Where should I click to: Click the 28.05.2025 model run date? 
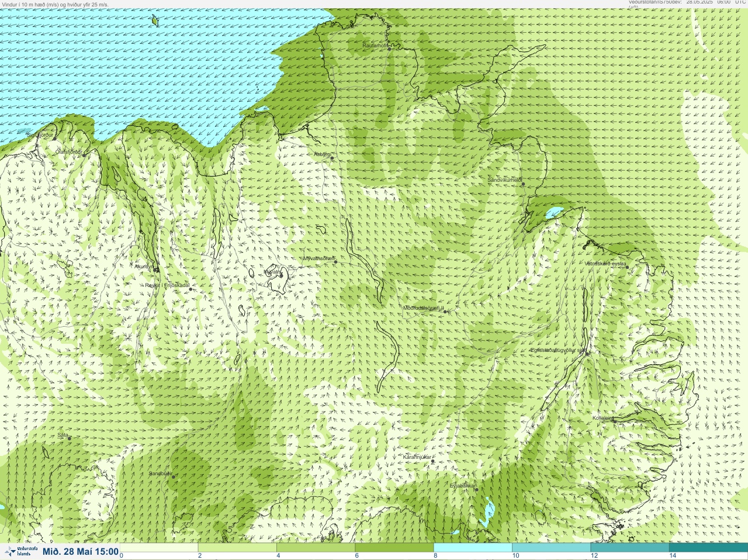699,2
